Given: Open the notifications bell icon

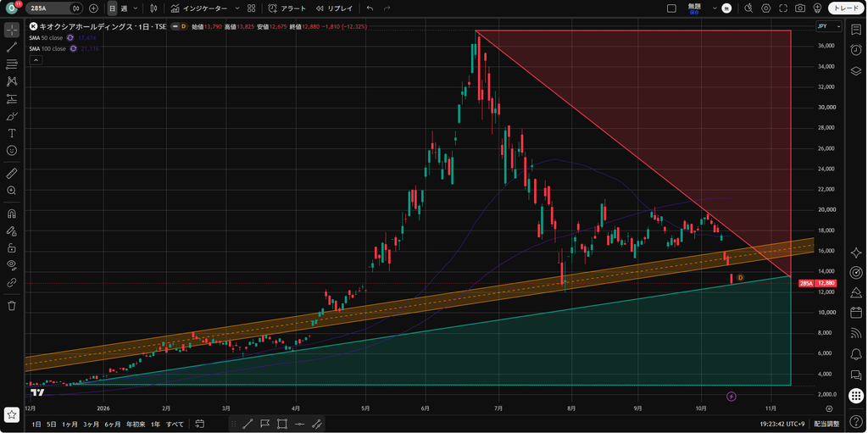Looking at the screenshot, I should tap(856, 354).
